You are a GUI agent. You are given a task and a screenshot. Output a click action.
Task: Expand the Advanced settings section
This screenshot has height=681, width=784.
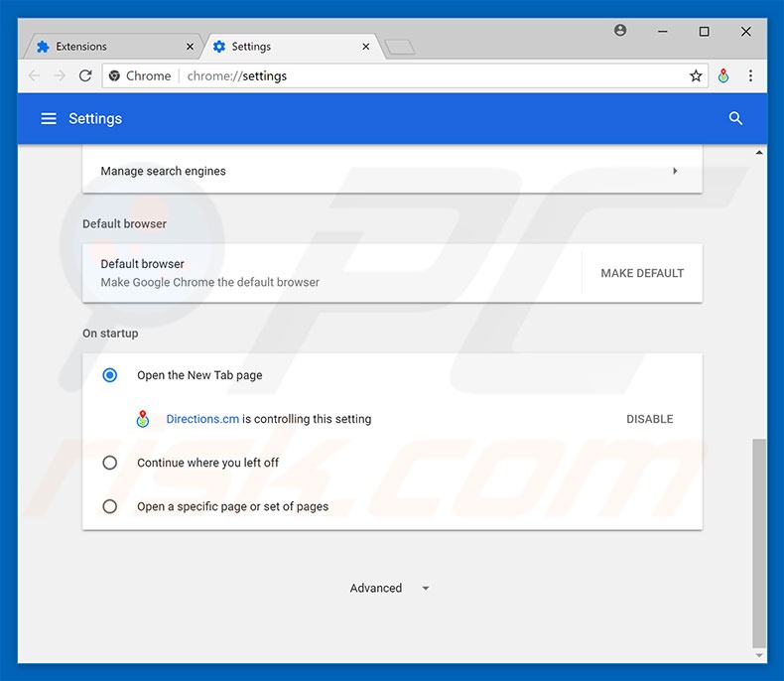(389, 588)
